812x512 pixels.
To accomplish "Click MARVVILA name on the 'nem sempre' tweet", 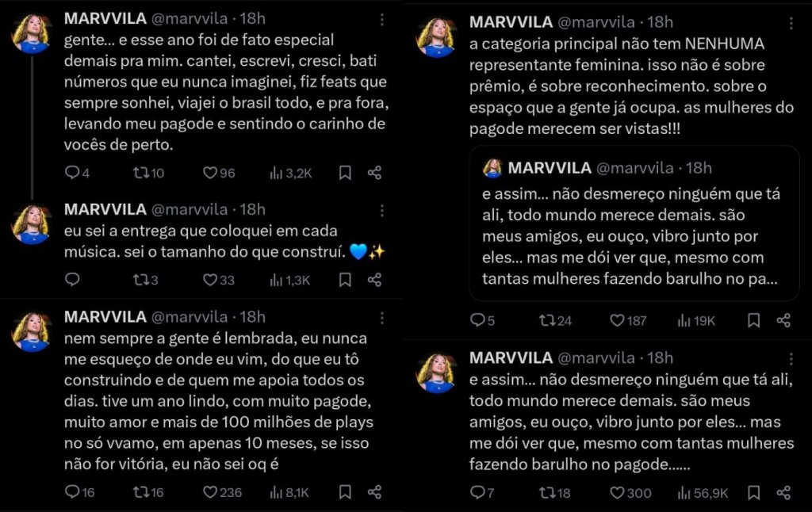I will pos(105,317).
